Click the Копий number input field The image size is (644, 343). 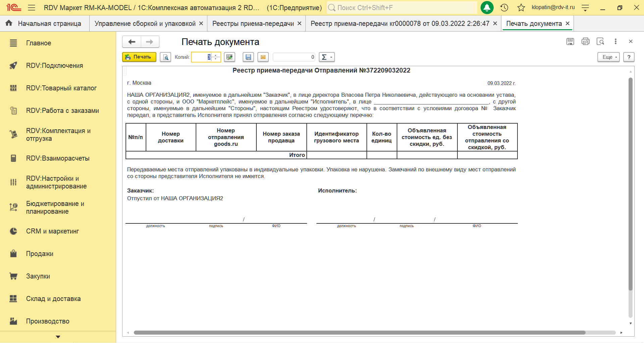(201, 57)
